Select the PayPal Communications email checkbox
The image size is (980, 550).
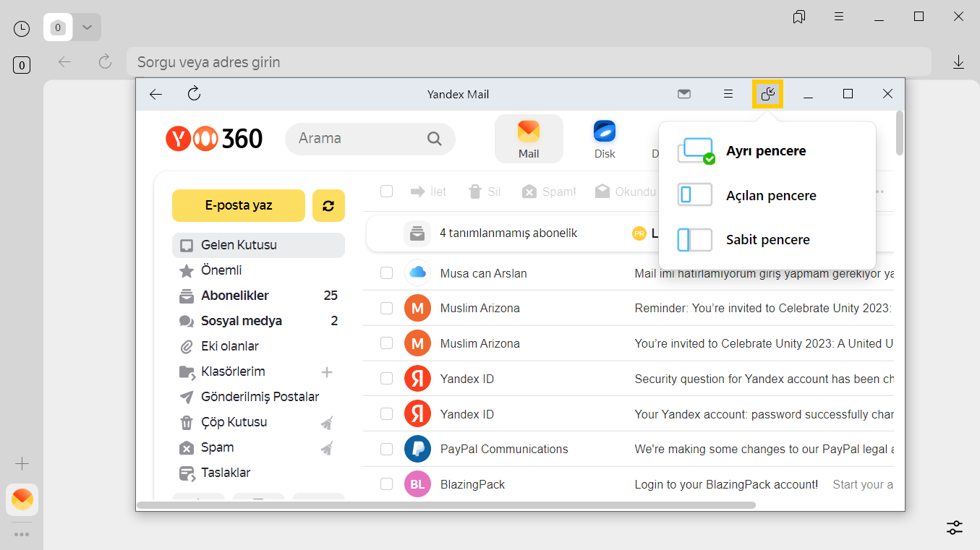386,450
